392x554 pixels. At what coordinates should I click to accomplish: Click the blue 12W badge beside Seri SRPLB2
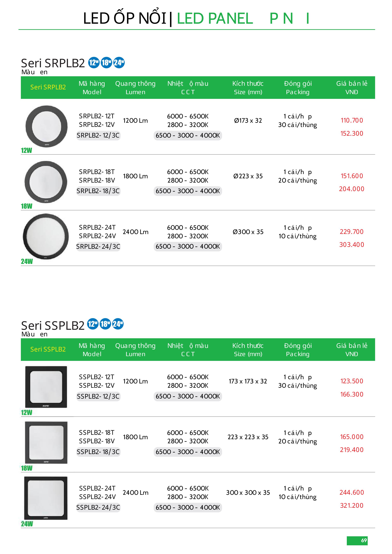(x=94, y=63)
